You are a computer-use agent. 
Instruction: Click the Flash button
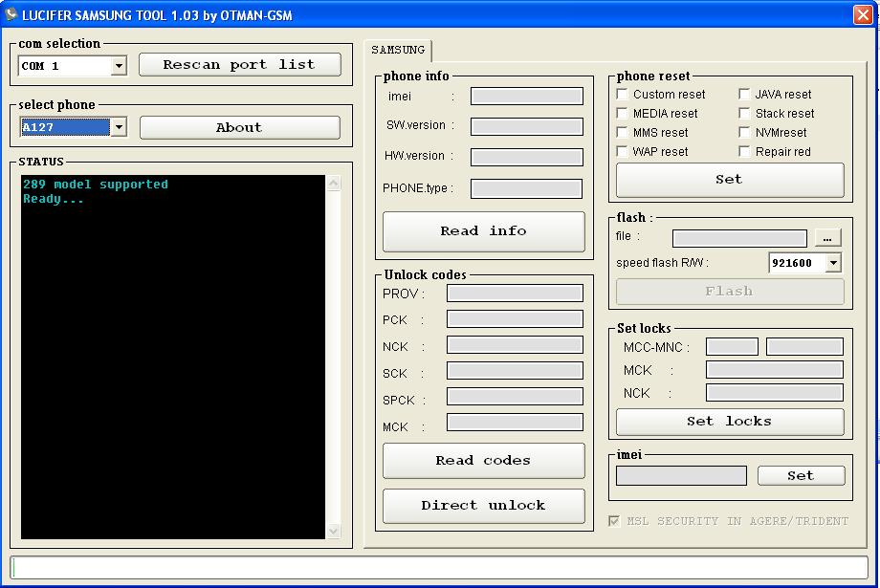[730, 292]
